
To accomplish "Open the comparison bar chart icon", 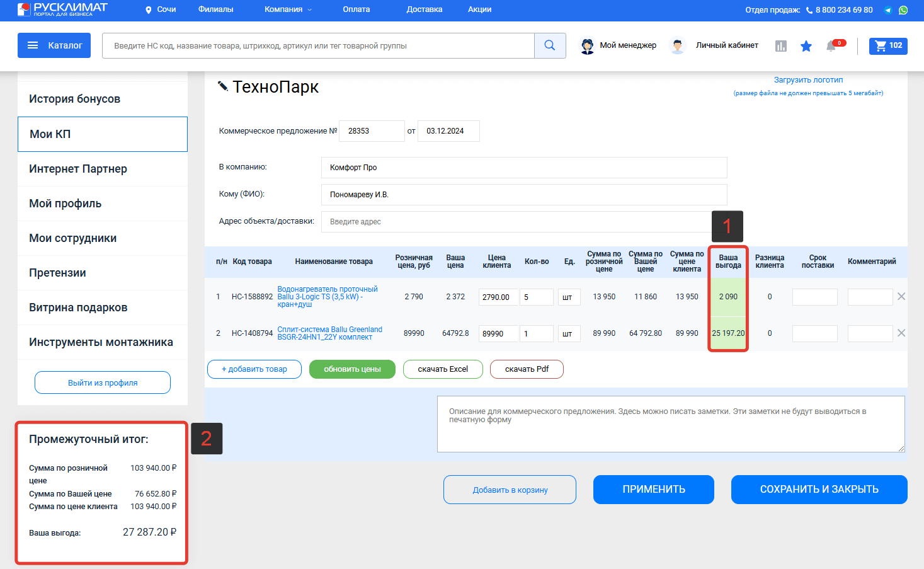I will coord(781,46).
